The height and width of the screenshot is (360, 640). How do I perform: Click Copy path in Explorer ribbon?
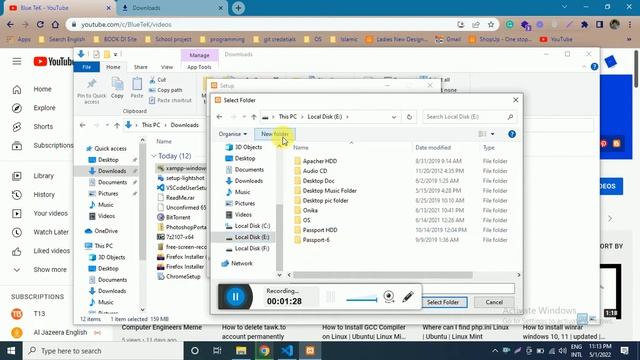(x=166, y=90)
